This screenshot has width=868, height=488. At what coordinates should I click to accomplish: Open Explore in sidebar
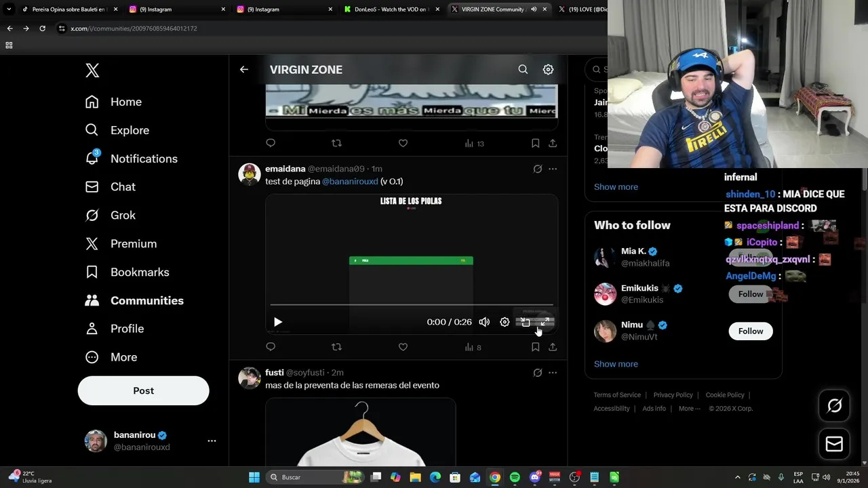(x=117, y=130)
